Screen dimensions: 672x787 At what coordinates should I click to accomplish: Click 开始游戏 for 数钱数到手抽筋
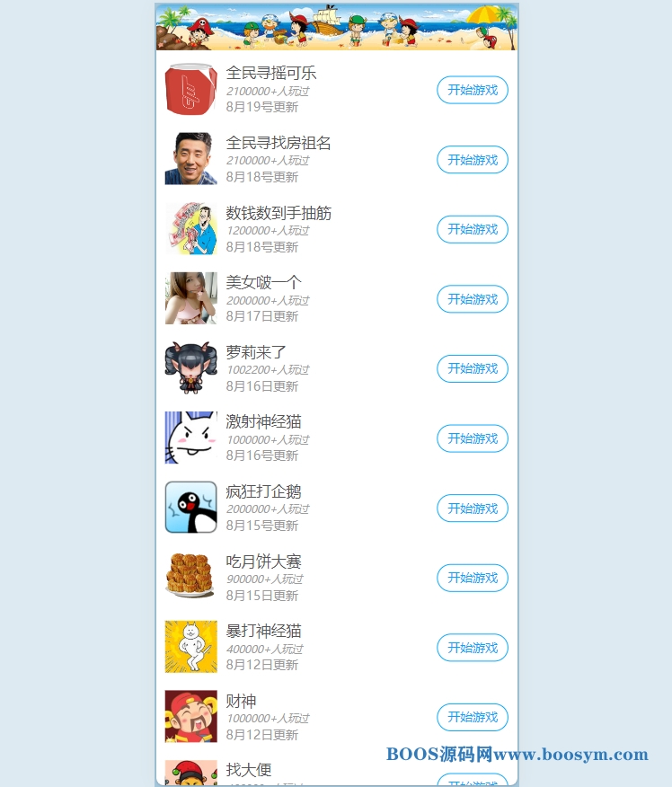point(473,229)
